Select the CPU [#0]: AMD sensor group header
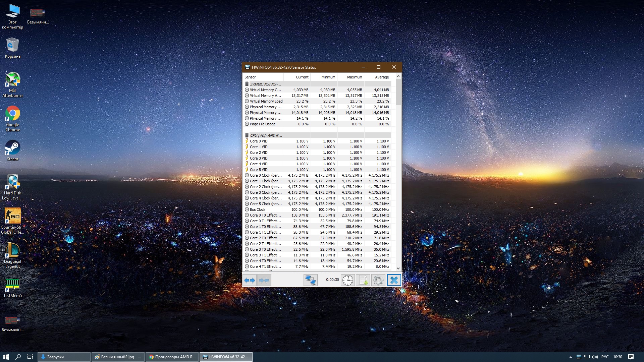This screenshot has height=362, width=644. coord(266,135)
